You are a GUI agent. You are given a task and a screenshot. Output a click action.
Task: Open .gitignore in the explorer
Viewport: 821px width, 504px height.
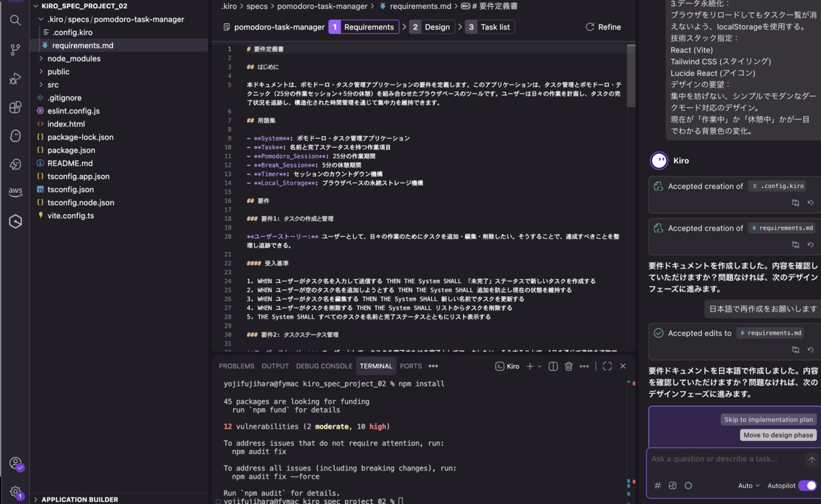point(64,98)
